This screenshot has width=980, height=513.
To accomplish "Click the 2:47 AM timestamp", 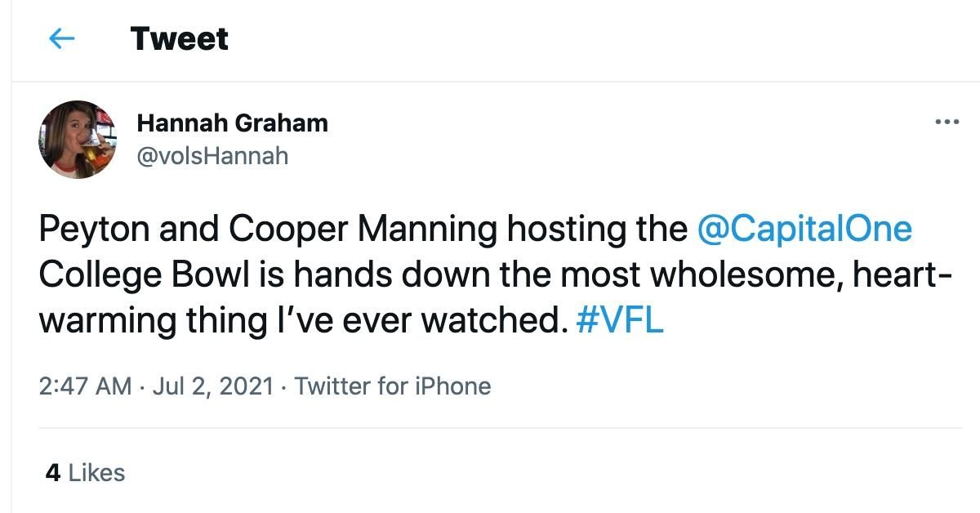I will coord(85,386).
